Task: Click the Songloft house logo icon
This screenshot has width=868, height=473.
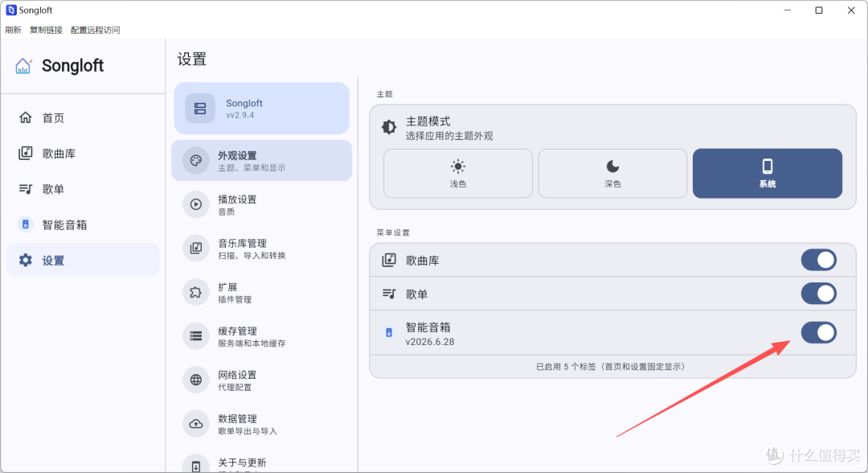Action: point(23,66)
